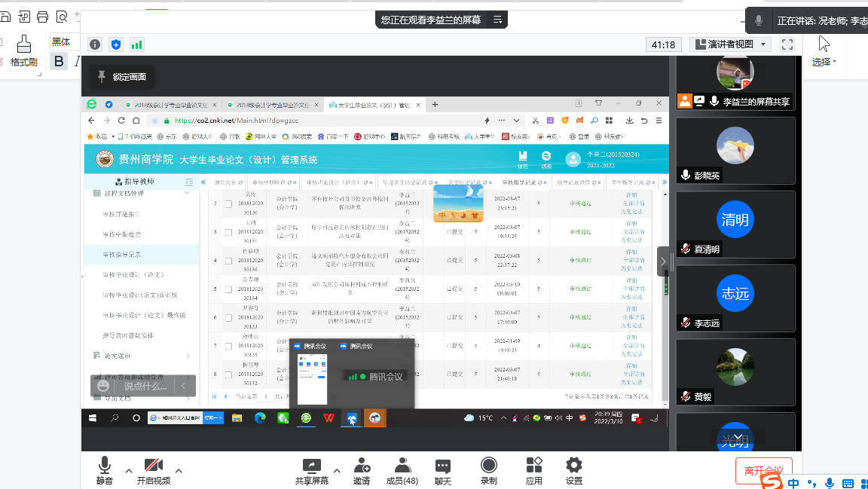Turn on camera with 开启视频
The image size is (868, 489).
154,465
